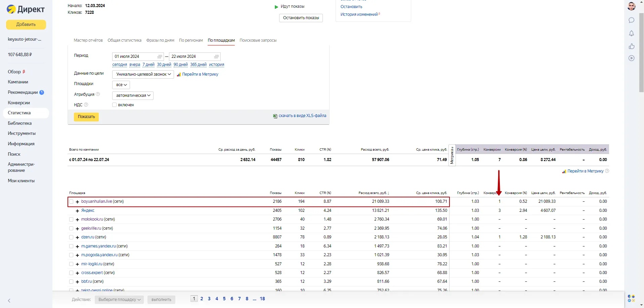Open the Уникально-целевой звонок goal dropdown

tap(143, 74)
